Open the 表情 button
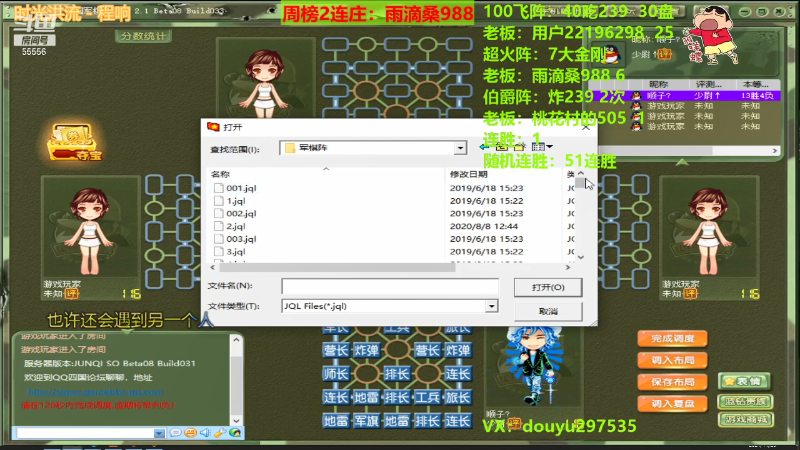Viewport: 800px width, 450px height. (744, 381)
